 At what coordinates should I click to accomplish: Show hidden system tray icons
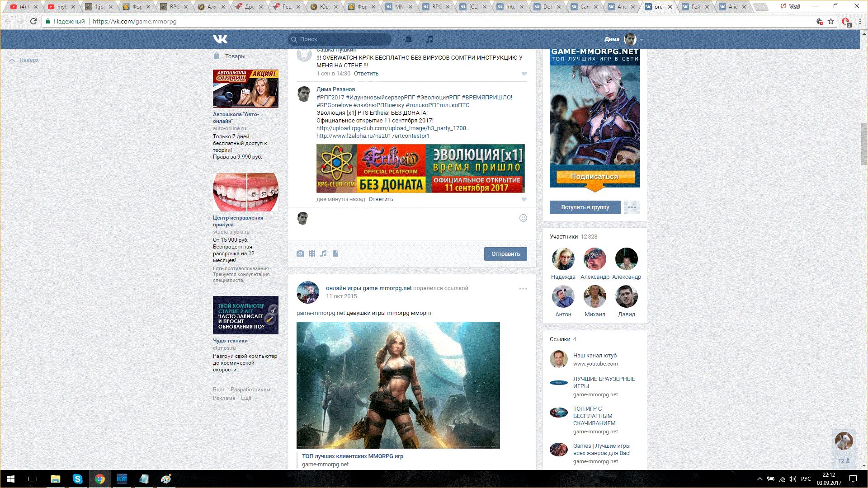click(x=760, y=479)
